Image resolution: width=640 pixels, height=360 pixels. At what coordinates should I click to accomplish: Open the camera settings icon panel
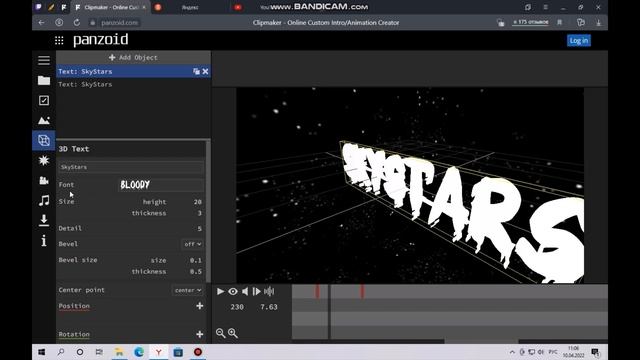[44, 180]
